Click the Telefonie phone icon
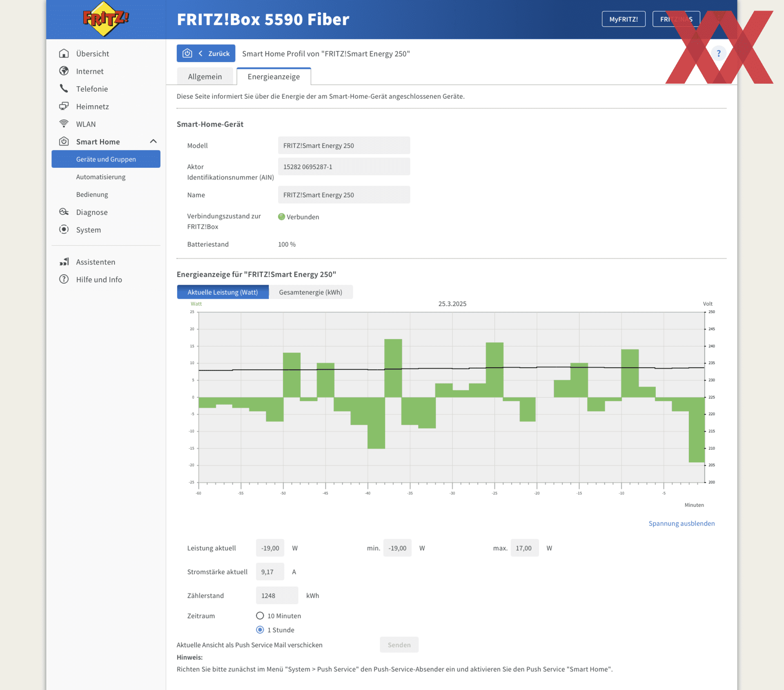The image size is (784, 690). [x=64, y=89]
